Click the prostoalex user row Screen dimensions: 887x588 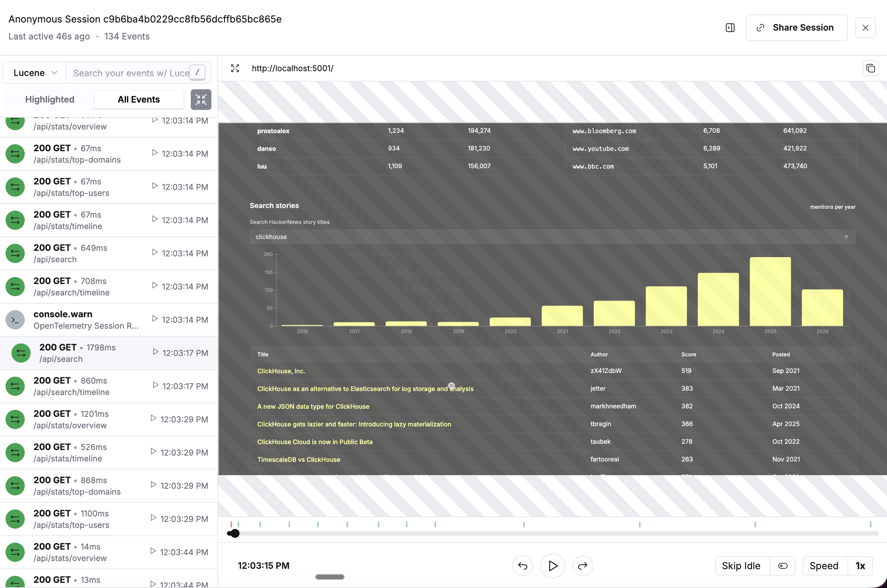(395, 131)
